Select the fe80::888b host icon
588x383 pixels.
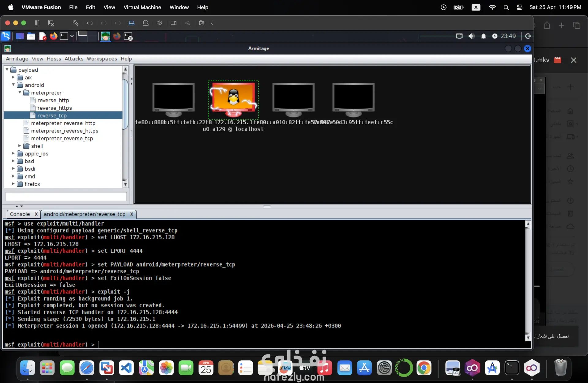(174, 100)
